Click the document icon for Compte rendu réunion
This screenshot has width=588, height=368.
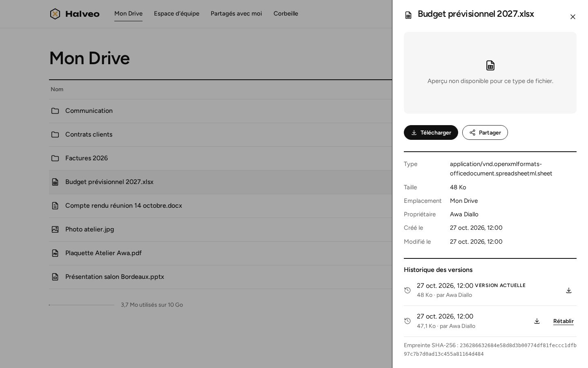(55, 206)
